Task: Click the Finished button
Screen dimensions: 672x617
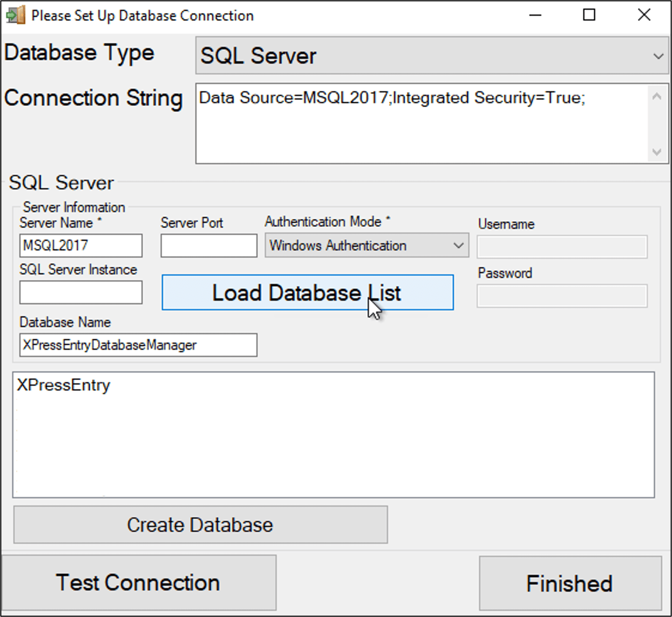Action: coord(570,583)
